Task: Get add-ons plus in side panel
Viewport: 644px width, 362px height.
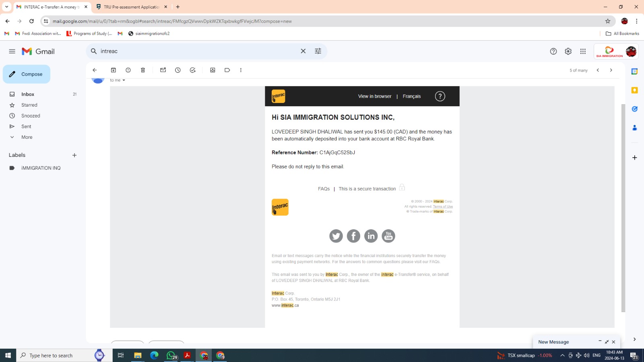Action: [634, 158]
